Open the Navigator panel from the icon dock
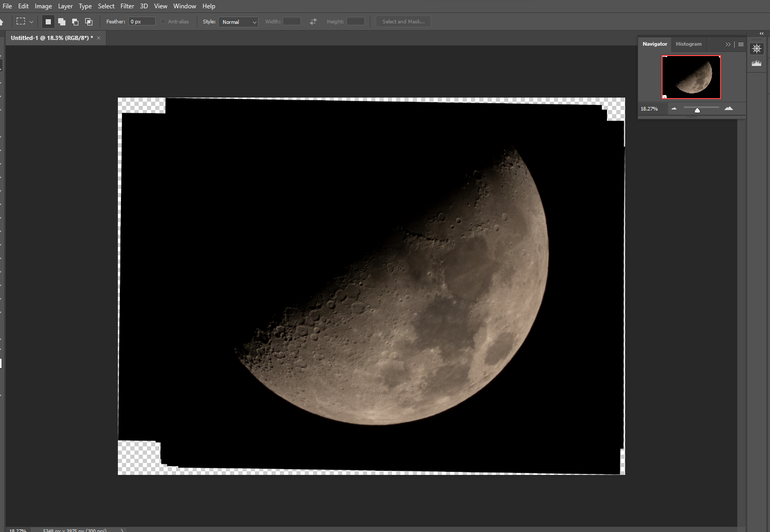Viewport: 770px width, 532px height. pos(757,48)
